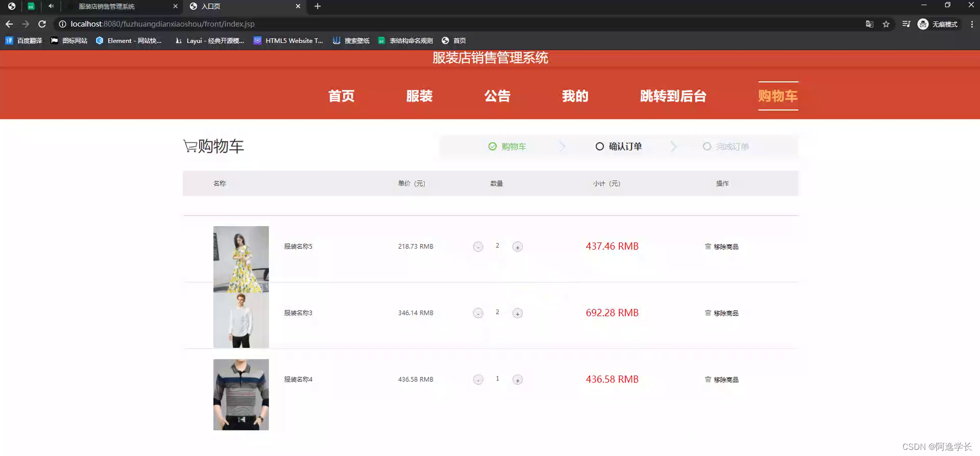Close the 入口页 tab
The width and height of the screenshot is (980, 456).
point(298,6)
